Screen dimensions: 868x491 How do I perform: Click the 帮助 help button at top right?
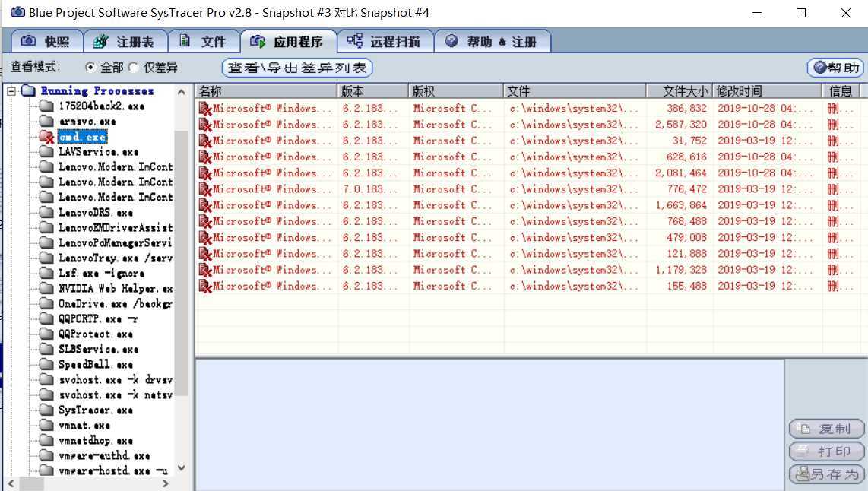click(835, 68)
